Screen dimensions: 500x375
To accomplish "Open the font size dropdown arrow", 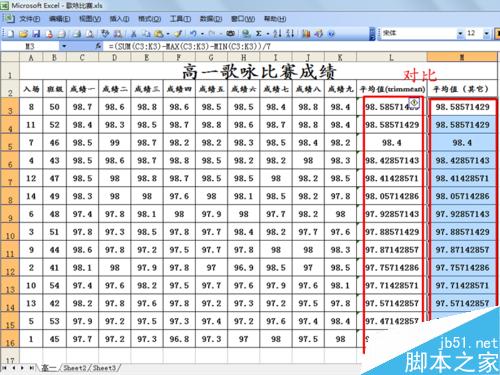I will coord(487,33).
